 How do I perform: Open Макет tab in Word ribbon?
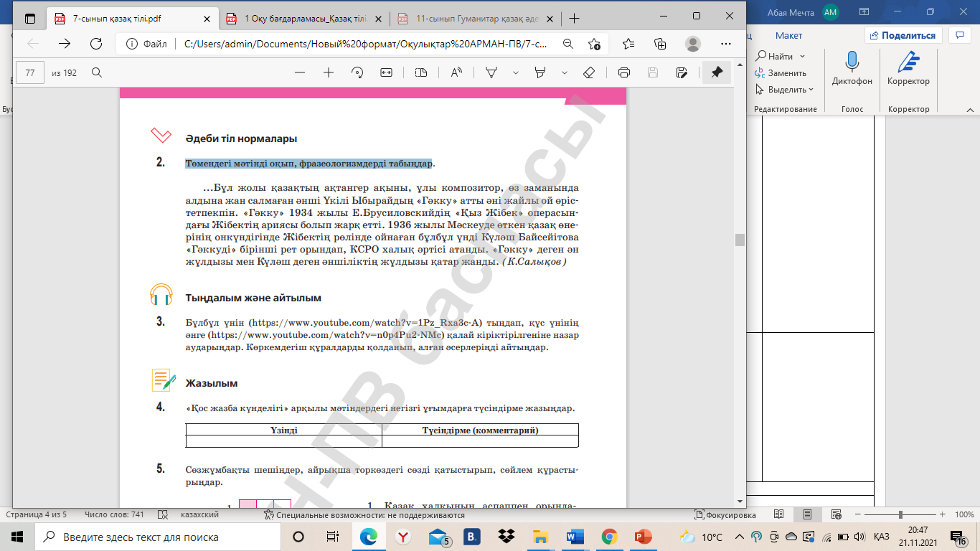click(788, 35)
